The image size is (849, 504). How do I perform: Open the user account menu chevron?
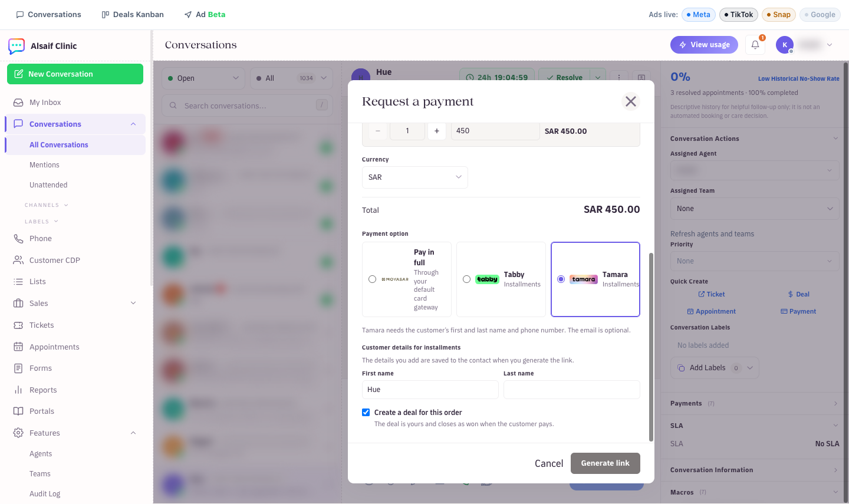click(x=830, y=45)
